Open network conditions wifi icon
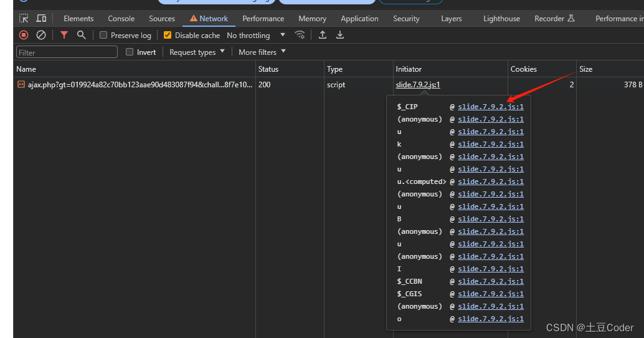 [x=300, y=36]
